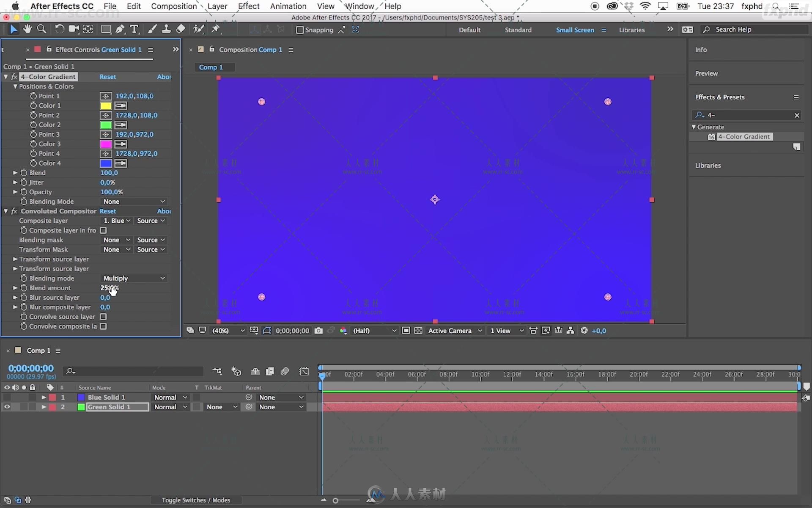
Task: Click the Color 2 eyedropper button
Action: 121,125
